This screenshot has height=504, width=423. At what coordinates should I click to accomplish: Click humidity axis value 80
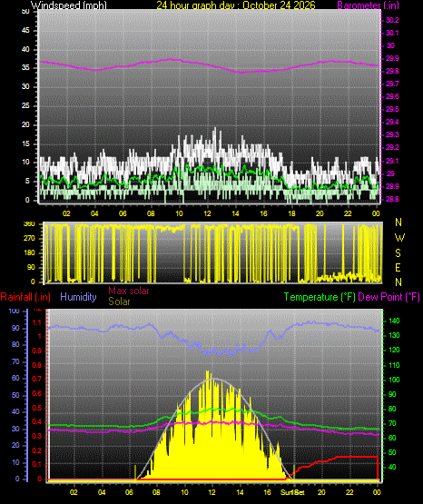pyautogui.click(x=15, y=345)
